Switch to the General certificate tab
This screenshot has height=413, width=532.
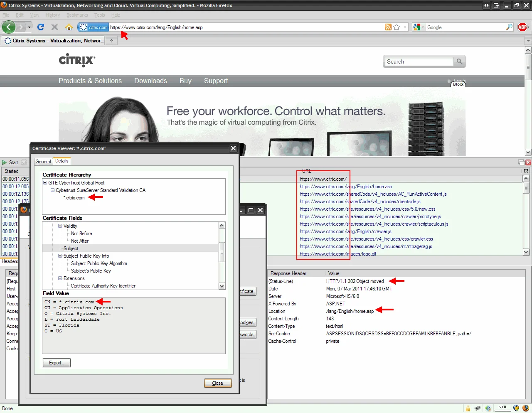point(43,162)
